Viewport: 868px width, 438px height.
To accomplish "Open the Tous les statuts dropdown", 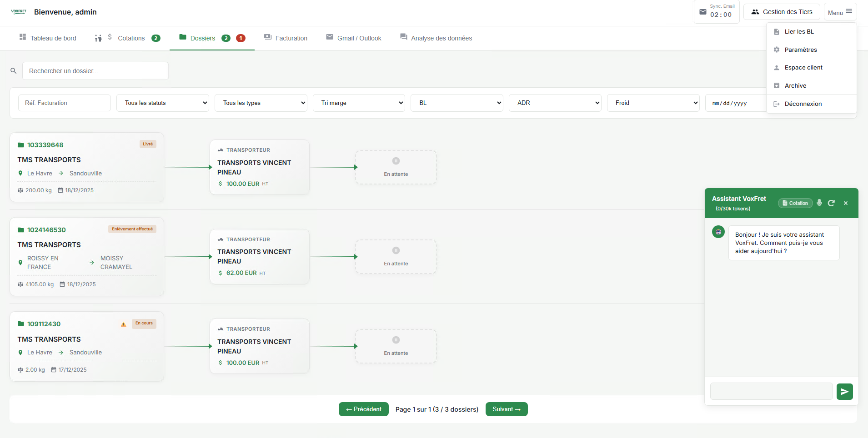I will click(x=162, y=103).
